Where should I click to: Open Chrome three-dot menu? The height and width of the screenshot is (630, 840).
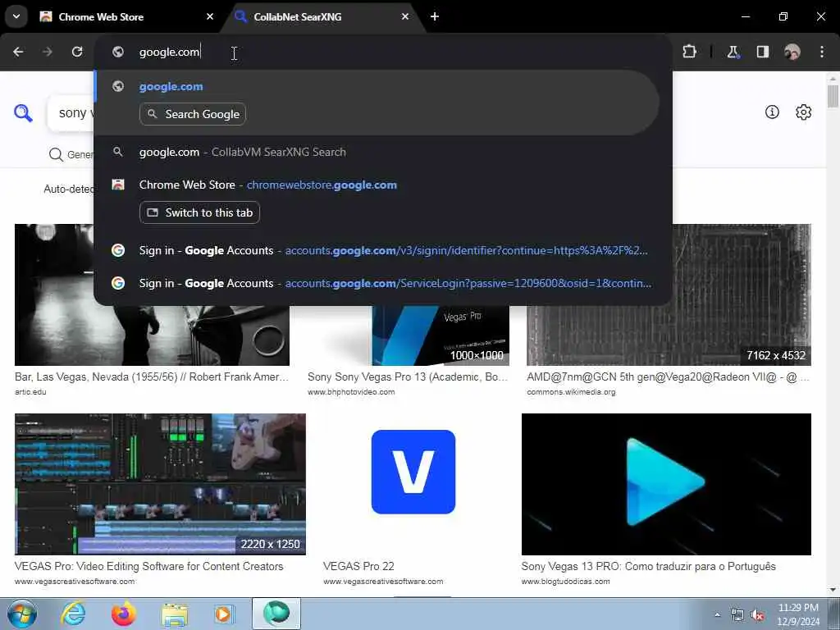coord(822,52)
